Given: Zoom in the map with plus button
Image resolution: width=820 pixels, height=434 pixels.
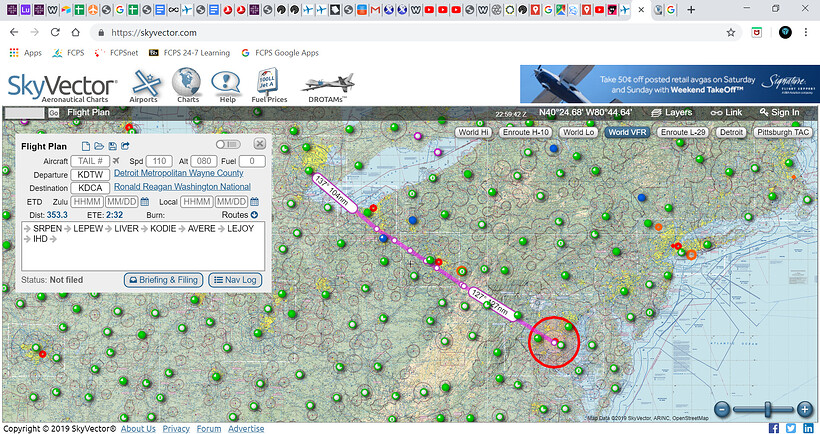Looking at the screenshot, I should pyautogui.click(x=804, y=409).
